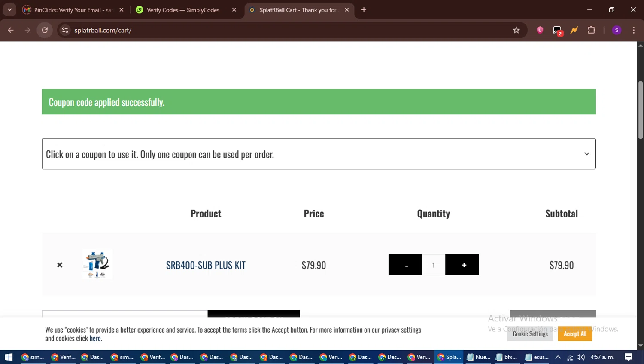Open 'esur...' Notepad taskbar window

point(537,357)
